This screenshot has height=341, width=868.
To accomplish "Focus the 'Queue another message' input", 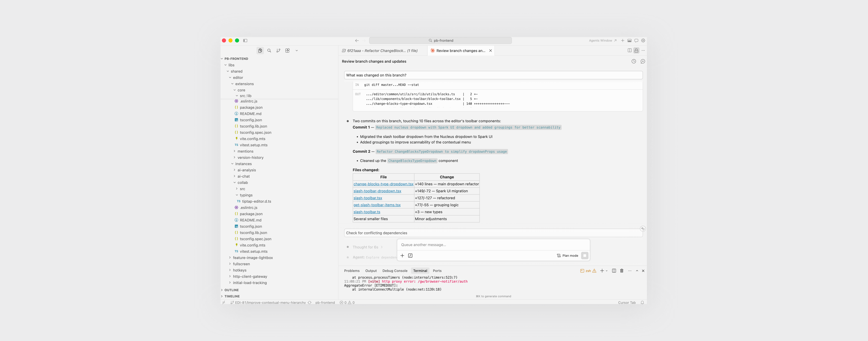I will pyautogui.click(x=493, y=245).
